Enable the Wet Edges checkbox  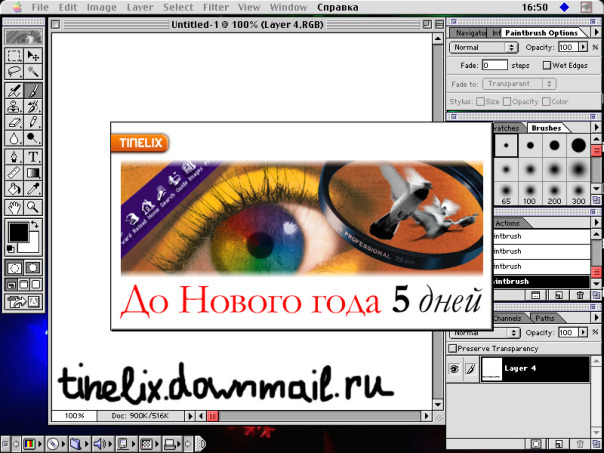pos(547,65)
